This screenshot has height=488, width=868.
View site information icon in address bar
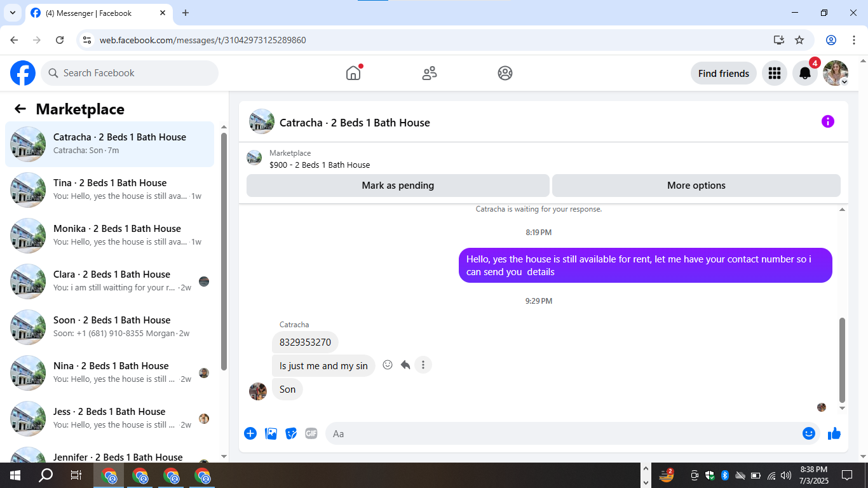click(88, 40)
